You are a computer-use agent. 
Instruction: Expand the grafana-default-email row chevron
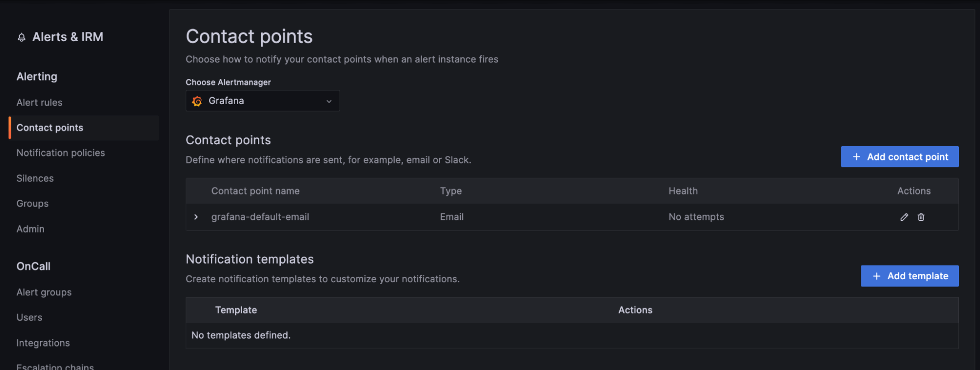pyautogui.click(x=196, y=217)
